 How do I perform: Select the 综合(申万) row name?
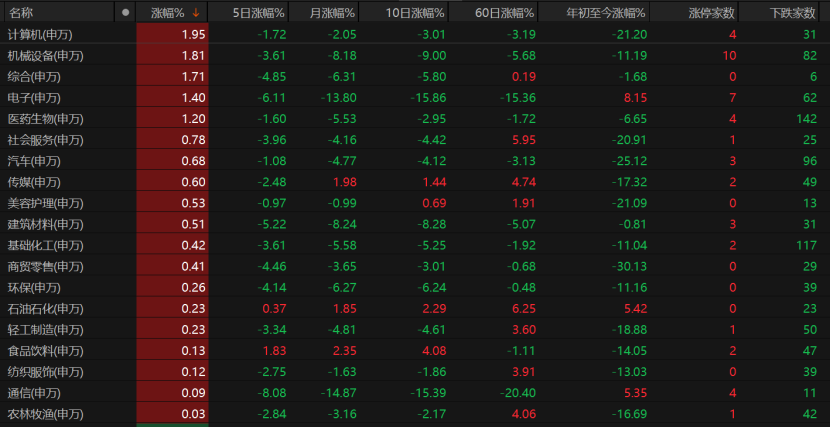pos(34,77)
